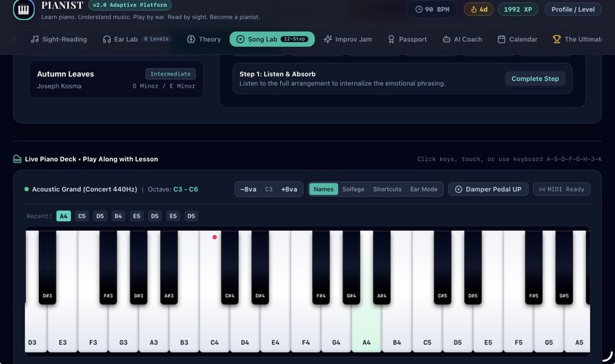Screen dimensions: 615x364
Task: Click recent note chip A4
Action: point(63,216)
